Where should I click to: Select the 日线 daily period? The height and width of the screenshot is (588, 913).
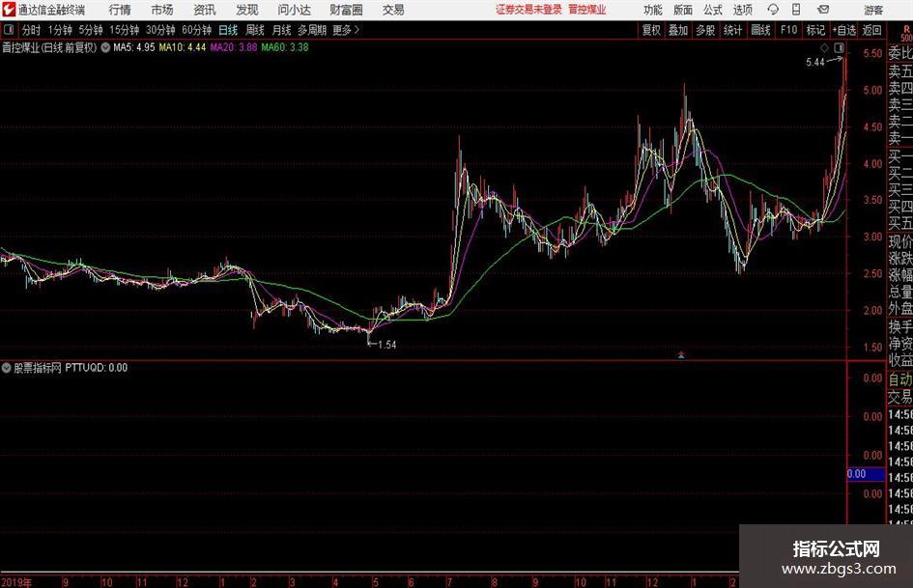pos(228,30)
